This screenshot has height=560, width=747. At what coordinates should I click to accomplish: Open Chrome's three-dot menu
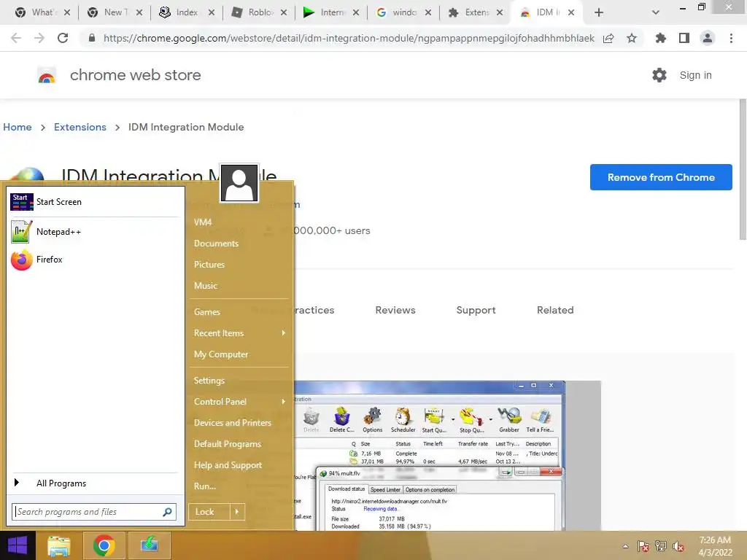coord(731,38)
